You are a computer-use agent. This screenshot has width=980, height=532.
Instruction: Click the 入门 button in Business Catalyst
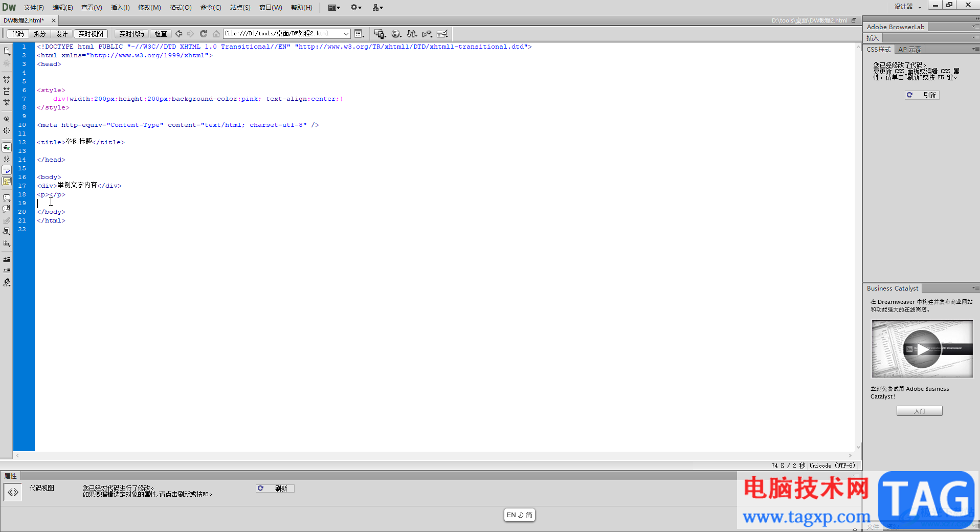pos(919,411)
